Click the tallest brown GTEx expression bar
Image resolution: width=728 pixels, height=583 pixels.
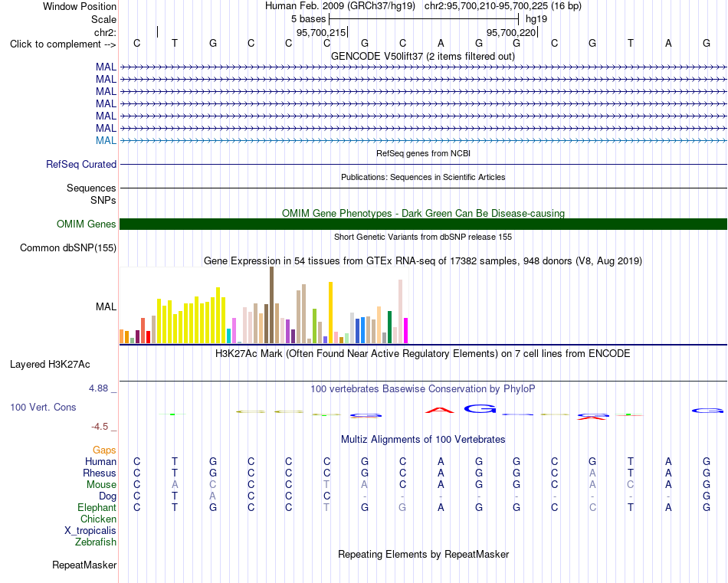271,305
